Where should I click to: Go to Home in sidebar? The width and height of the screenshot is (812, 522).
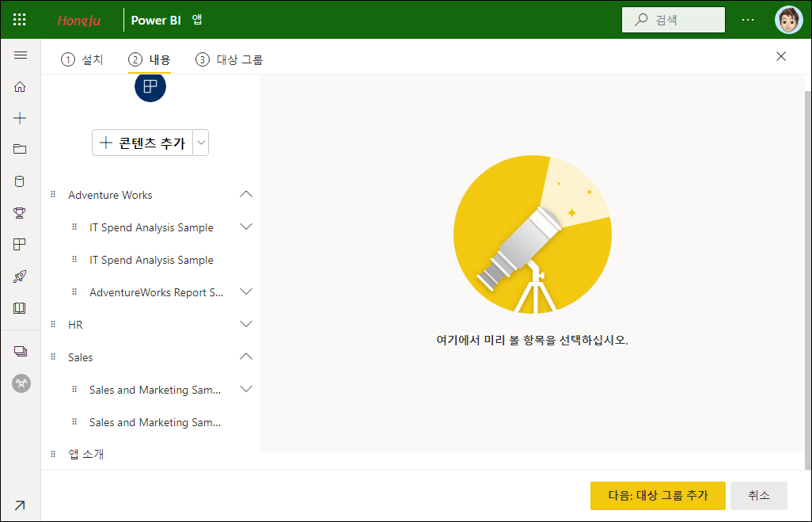(20, 86)
